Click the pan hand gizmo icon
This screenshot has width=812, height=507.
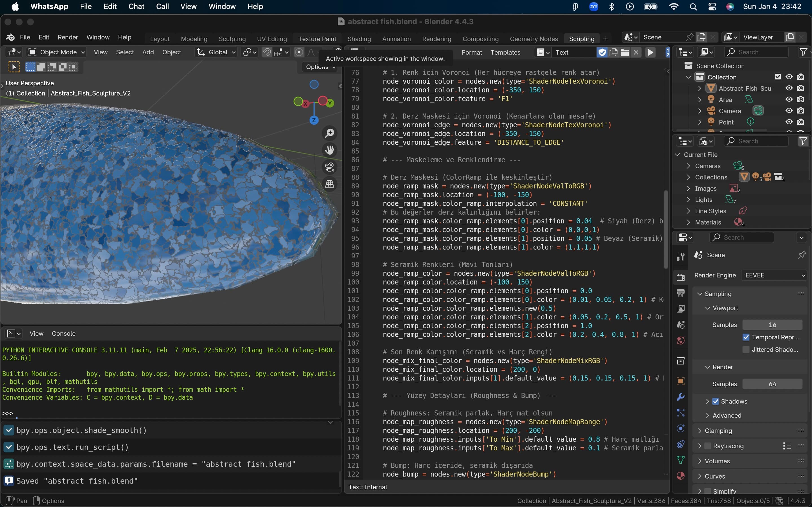coord(330,150)
